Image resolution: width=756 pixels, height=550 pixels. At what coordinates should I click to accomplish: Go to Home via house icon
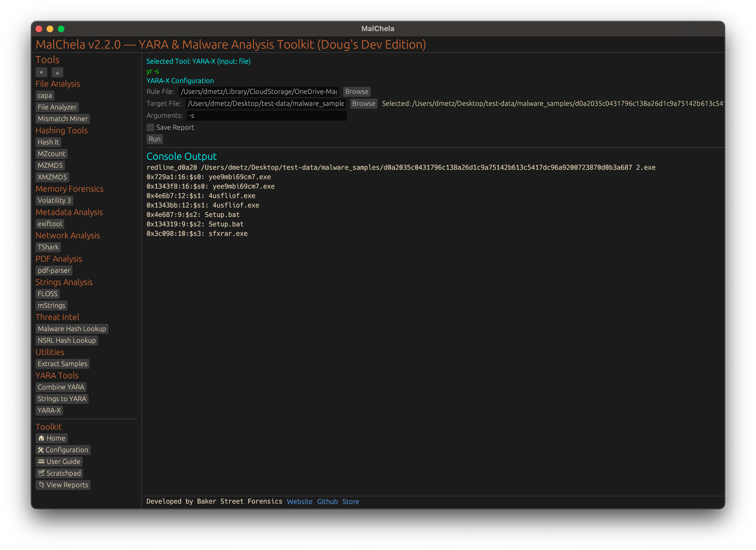(x=52, y=439)
